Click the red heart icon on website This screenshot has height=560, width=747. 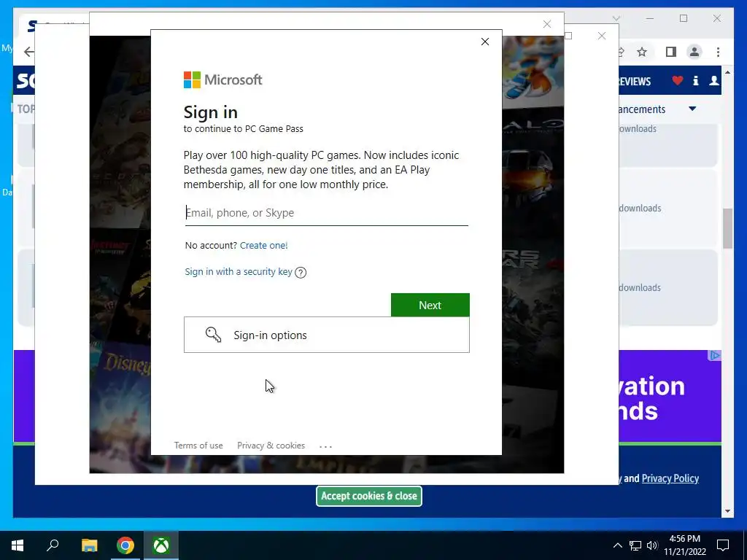click(x=678, y=80)
